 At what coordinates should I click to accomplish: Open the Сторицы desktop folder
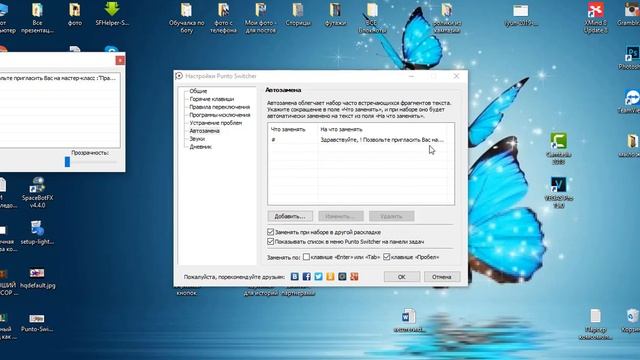(x=298, y=14)
